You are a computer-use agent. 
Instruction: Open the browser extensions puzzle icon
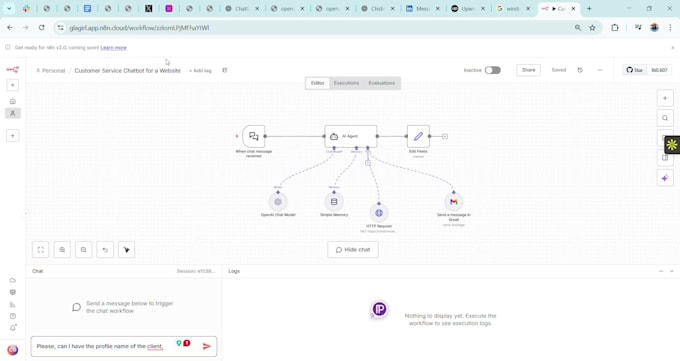(x=615, y=27)
